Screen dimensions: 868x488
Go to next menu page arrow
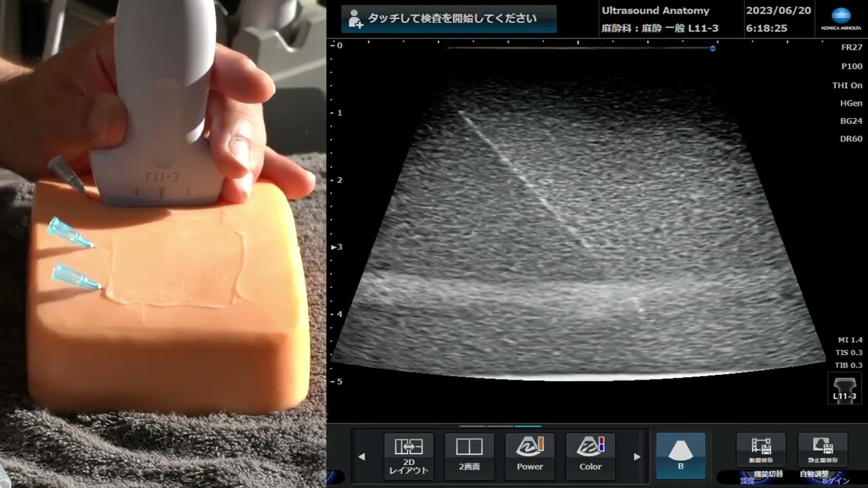point(637,457)
